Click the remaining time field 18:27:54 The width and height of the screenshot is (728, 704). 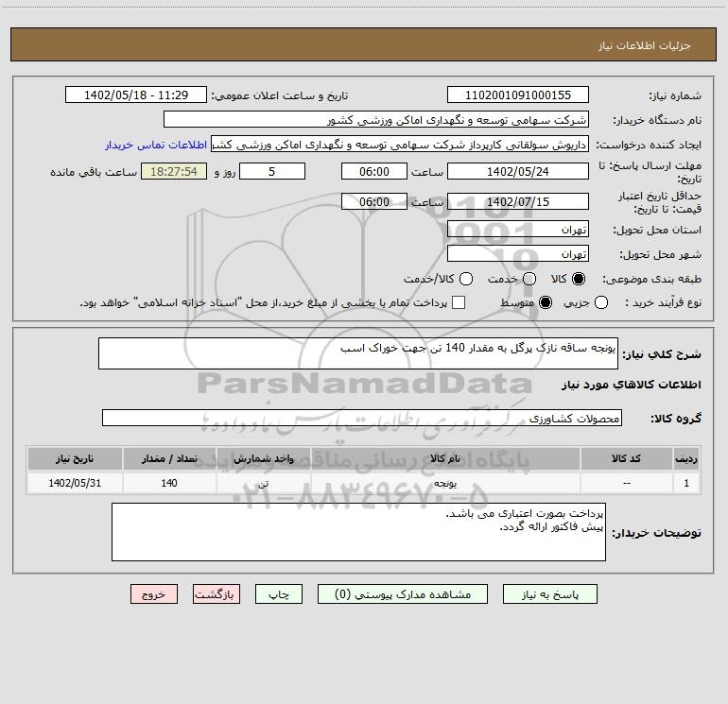pyautogui.click(x=174, y=171)
